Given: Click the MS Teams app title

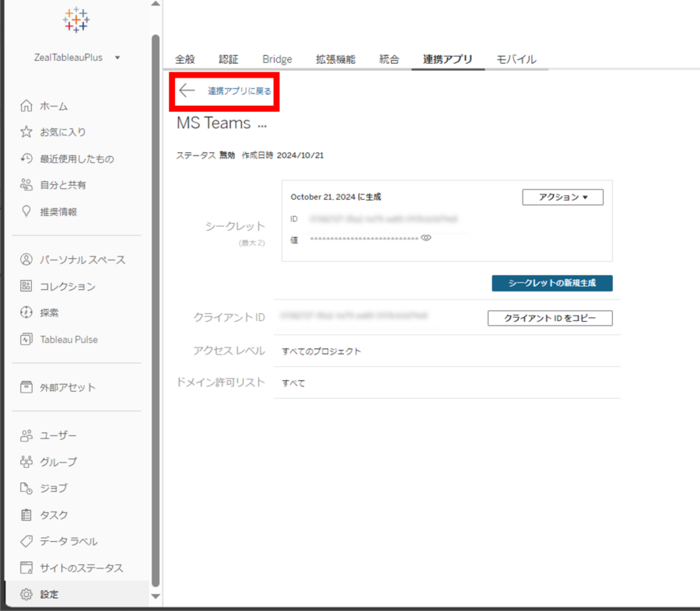Looking at the screenshot, I should 213,123.
